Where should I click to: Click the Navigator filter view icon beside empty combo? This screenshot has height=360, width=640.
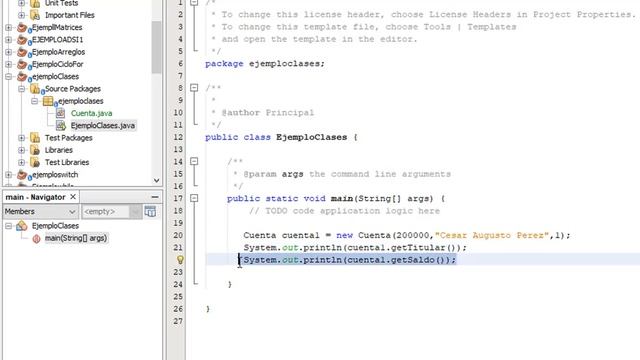pyautogui.click(x=150, y=211)
